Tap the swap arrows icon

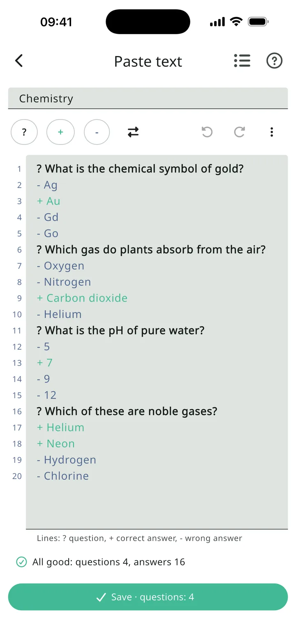[x=133, y=132]
